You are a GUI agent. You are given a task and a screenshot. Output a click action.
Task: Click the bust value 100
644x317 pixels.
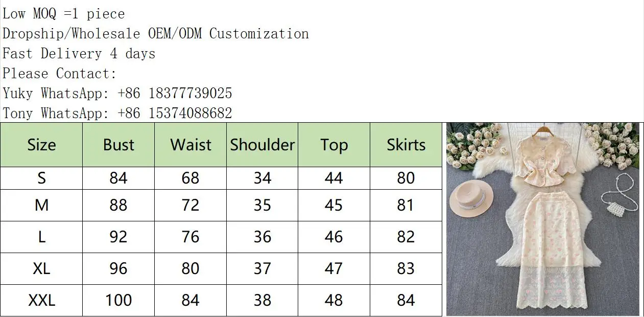118,300
